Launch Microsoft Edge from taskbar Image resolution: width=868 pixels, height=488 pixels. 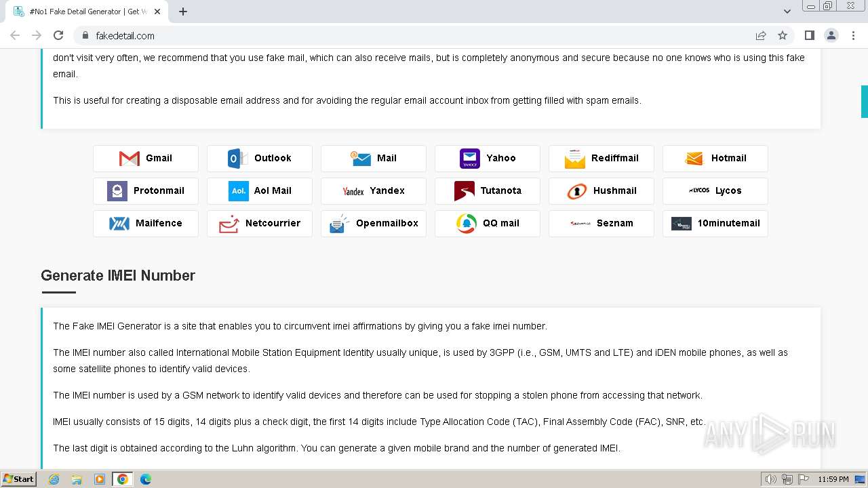pyautogui.click(x=146, y=479)
